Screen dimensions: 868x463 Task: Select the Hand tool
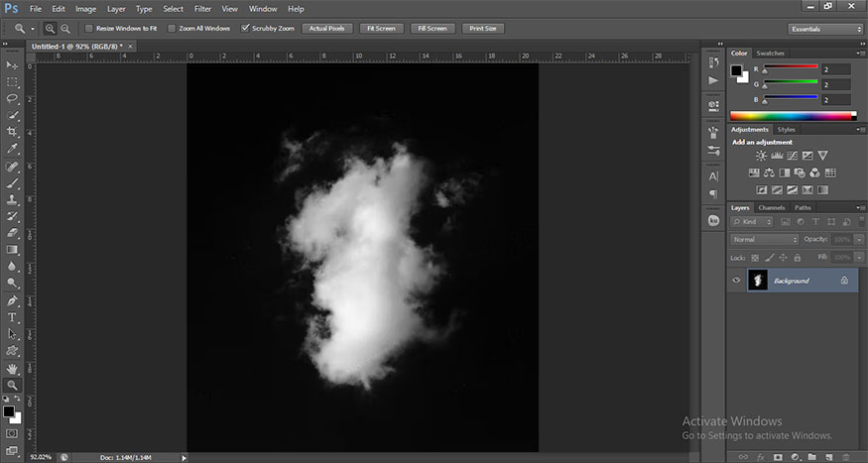point(12,369)
